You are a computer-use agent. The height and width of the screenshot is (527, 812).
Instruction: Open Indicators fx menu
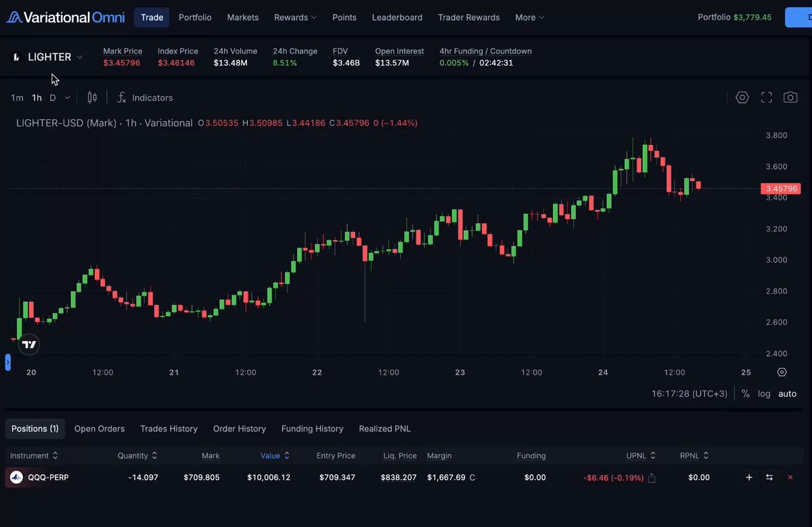[x=145, y=97]
